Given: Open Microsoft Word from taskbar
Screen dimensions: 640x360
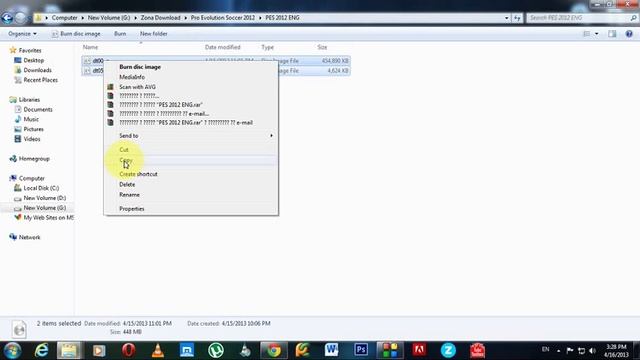Looking at the screenshot, I should [x=331, y=350].
